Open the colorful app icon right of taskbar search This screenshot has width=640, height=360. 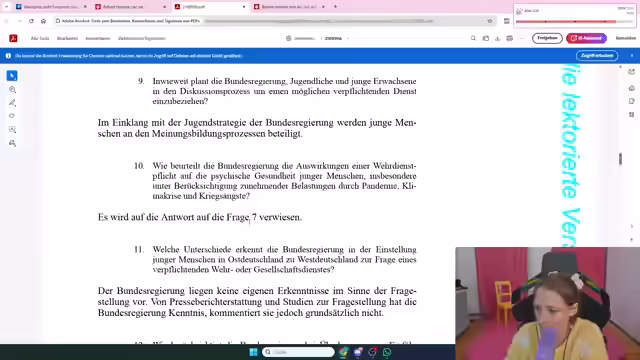coord(344,352)
